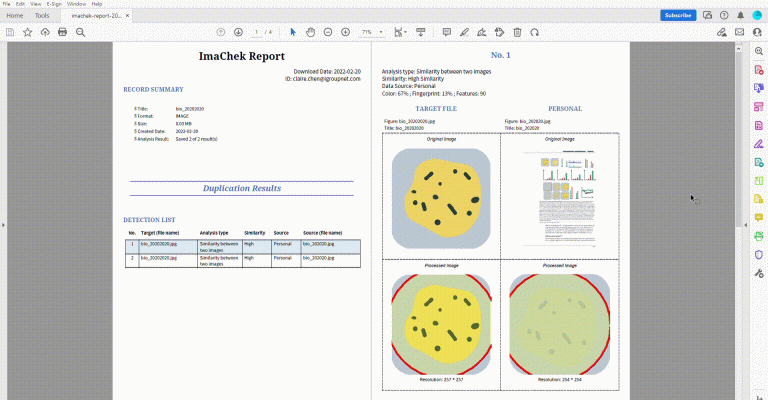Click detection list row number 2

click(243, 260)
